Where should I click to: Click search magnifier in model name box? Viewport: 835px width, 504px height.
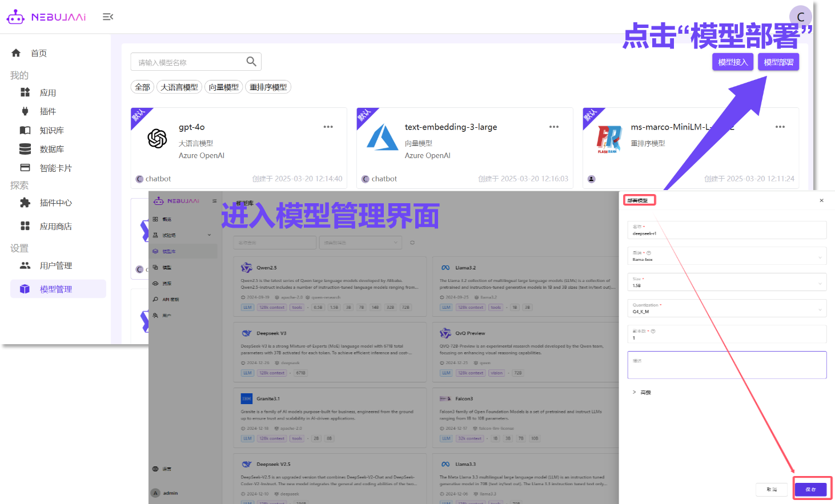click(x=251, y=62)
